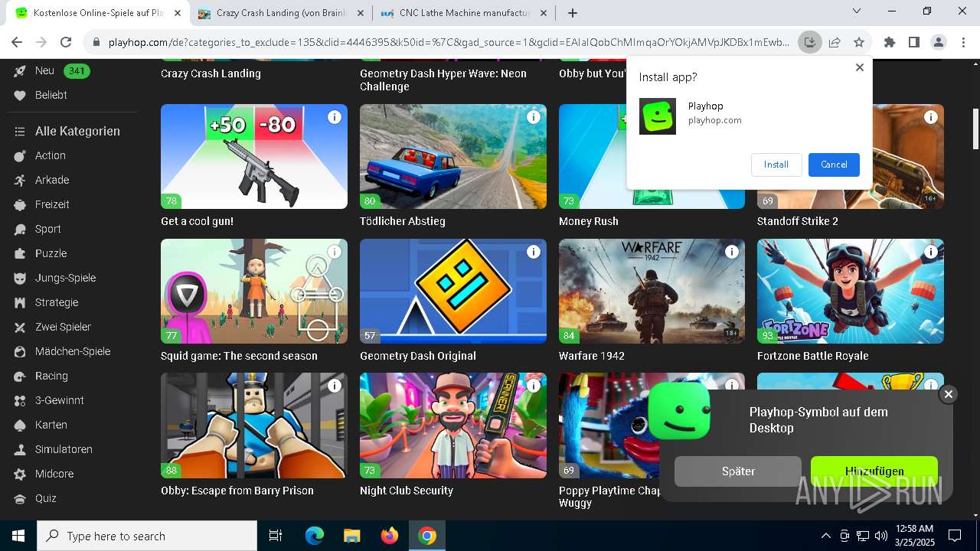Viewport: 980px width, 551px height.
Task: Bookmark this page with star icon
Action: pyautogui.click(x=859, y=42)
